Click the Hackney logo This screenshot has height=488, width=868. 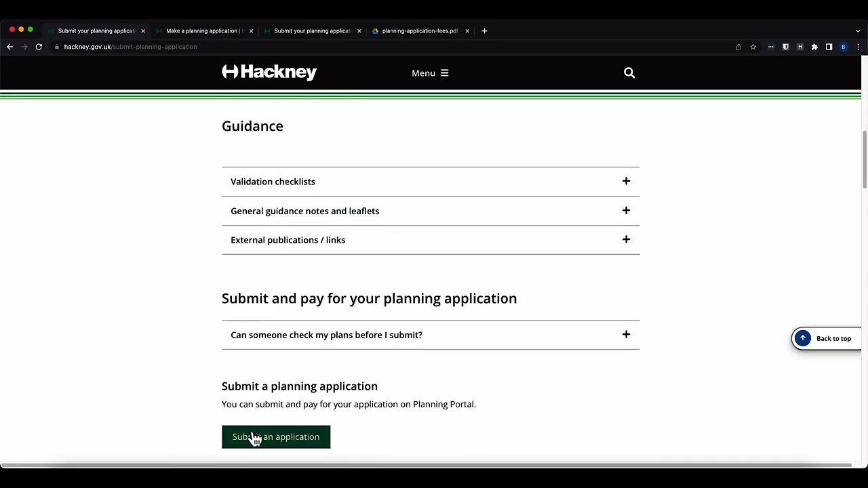pos(269,73)
